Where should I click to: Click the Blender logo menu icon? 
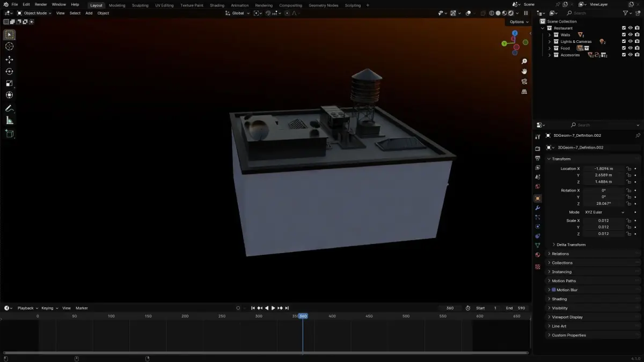coord(5,4)
